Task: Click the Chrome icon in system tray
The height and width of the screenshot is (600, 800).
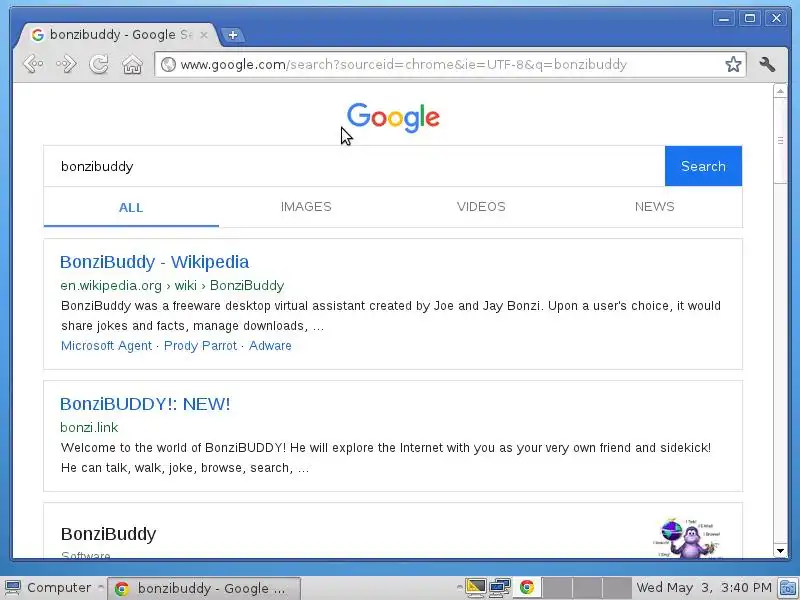Action: click(x=527, y=588)
